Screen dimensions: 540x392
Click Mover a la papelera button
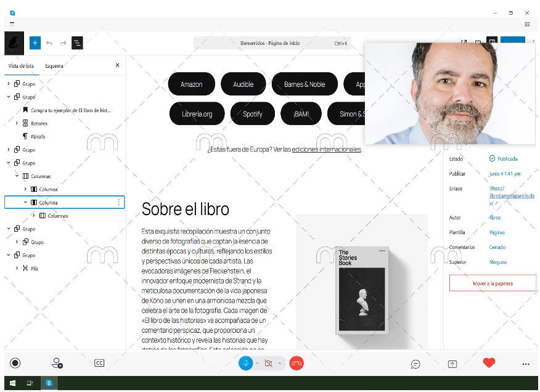493,283
